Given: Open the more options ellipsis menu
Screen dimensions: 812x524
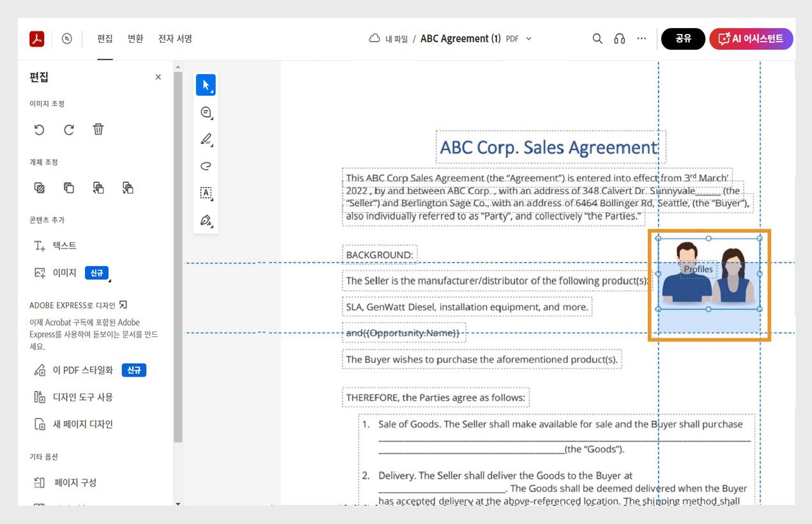Looking at the screenshot, I should (641, 39).
